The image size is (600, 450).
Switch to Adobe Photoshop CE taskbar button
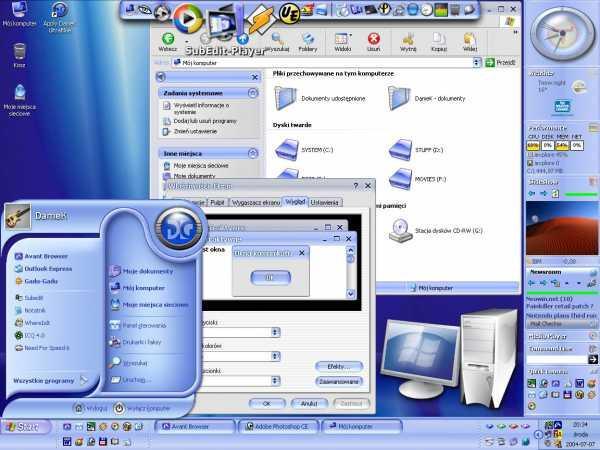pos(278,426)
